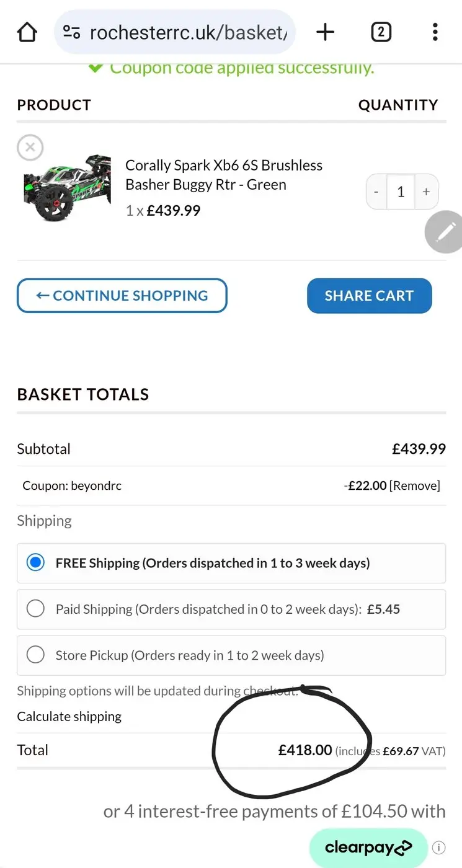Remove the beyondrc coupon

click(415, 485)
